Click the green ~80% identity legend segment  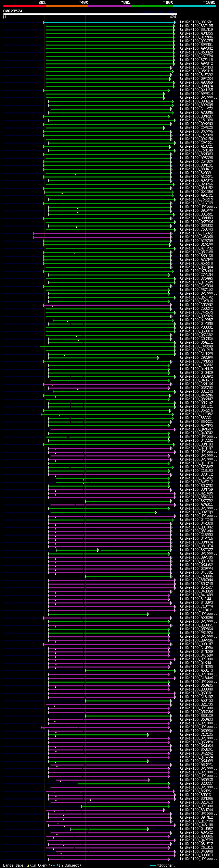(x=152, y=6)
